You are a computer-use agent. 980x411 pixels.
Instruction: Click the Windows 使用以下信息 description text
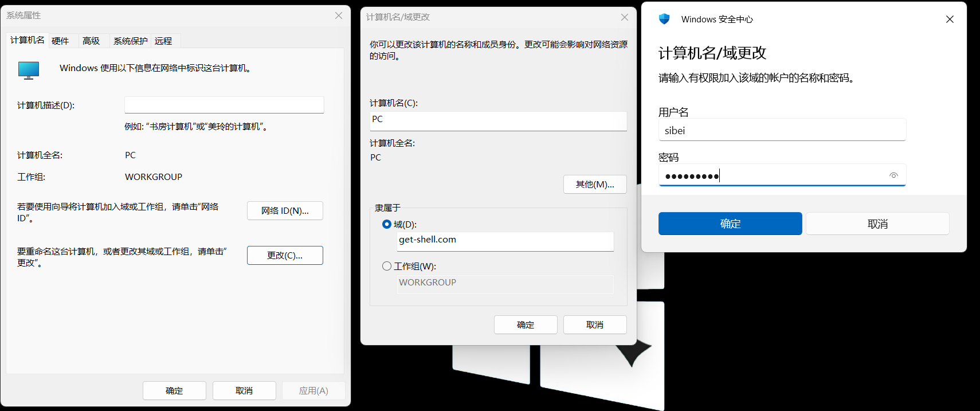(155, 68)
